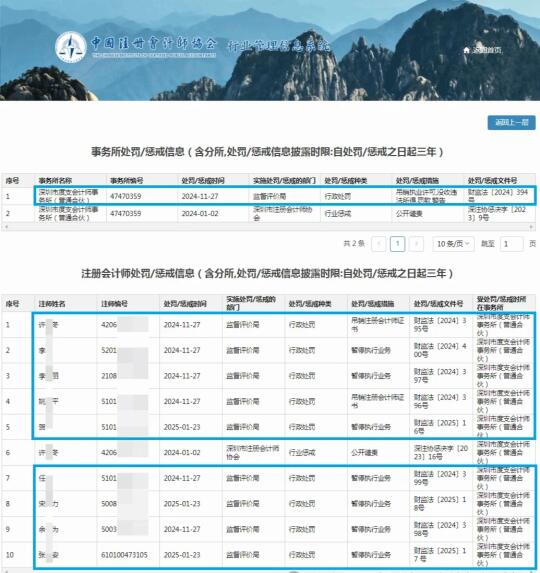Click the firm table horizontal scrollbar track
This screenshot has height=573, width=540.
point(269,227)
